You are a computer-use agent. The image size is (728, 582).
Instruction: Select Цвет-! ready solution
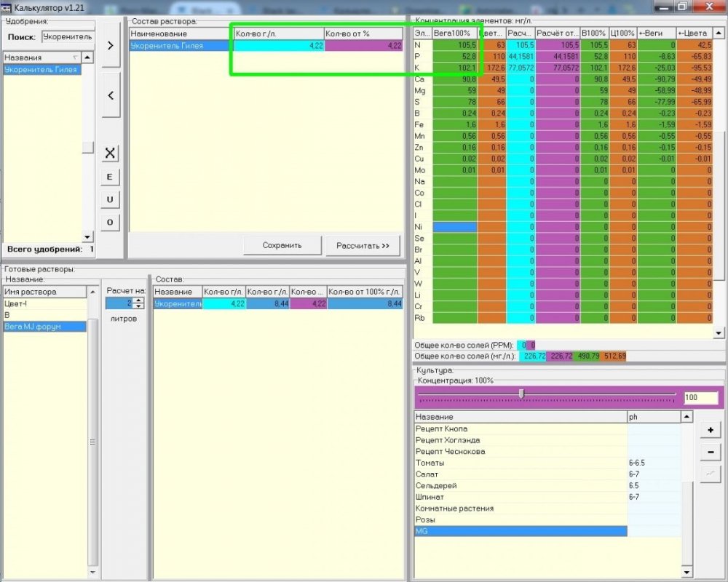(x=44, y=303)
